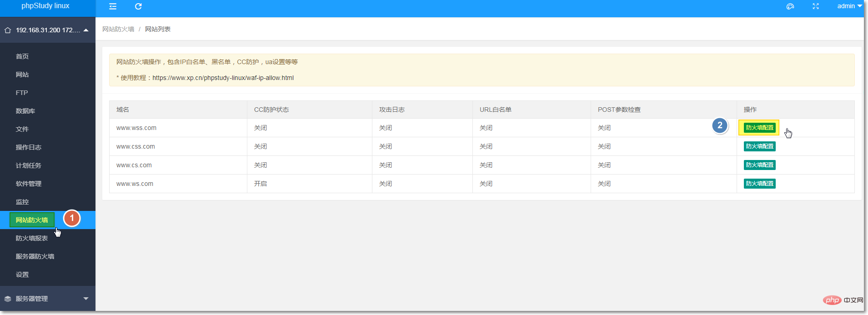868x315 pixels.
Task: Click 防火墙配置 for www.css.com
Action: pyautogui.click(x=759, y=146)
